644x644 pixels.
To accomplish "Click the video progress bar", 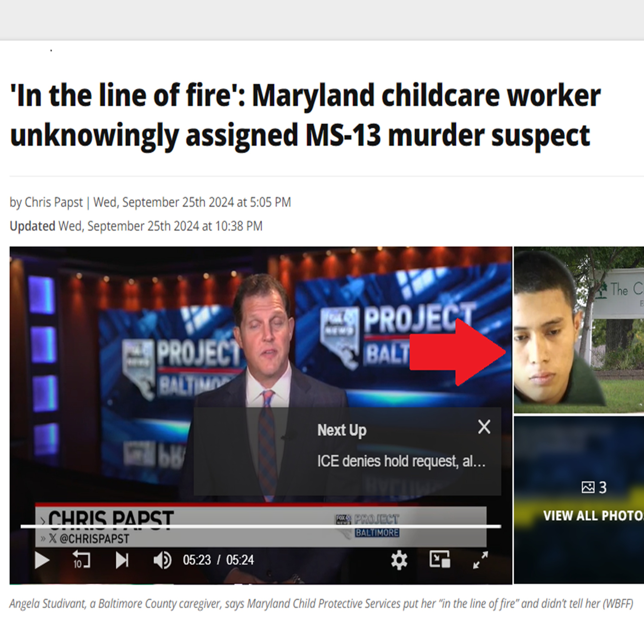I will pyautogui.click(x=261, y=526).
